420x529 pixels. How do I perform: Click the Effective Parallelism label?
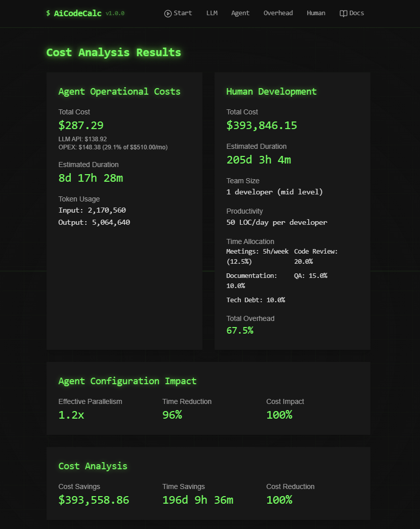(90, 401)
